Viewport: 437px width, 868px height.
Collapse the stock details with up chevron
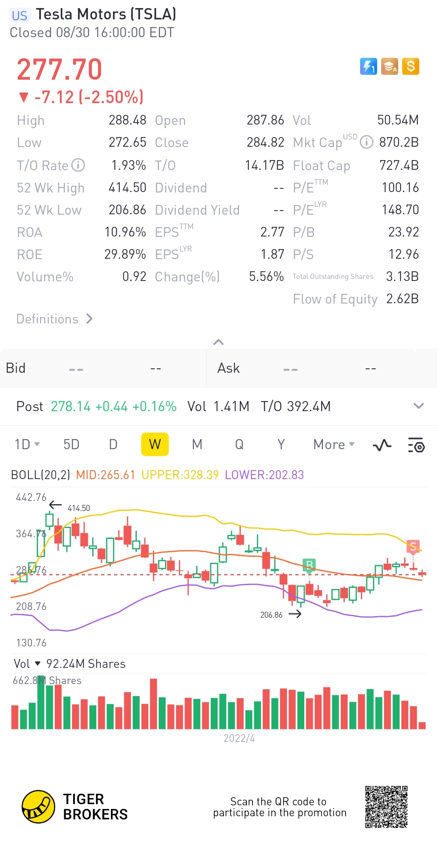pyautogui.click(x=218, y=342)
